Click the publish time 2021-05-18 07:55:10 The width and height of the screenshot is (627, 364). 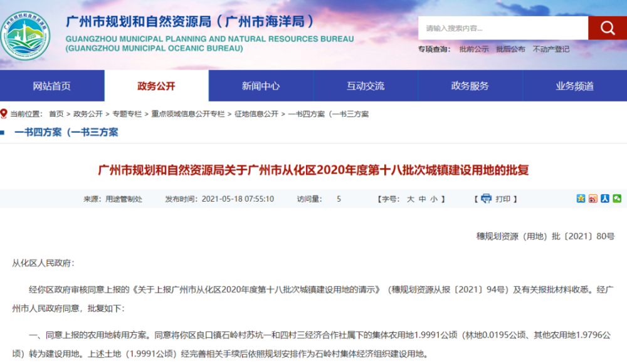[238, 199]
